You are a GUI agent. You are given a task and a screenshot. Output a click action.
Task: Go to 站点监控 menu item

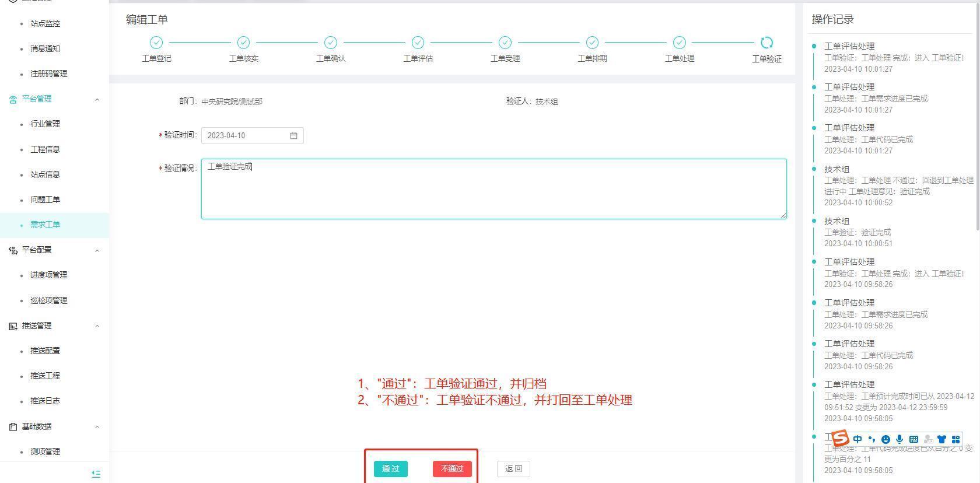45,23
